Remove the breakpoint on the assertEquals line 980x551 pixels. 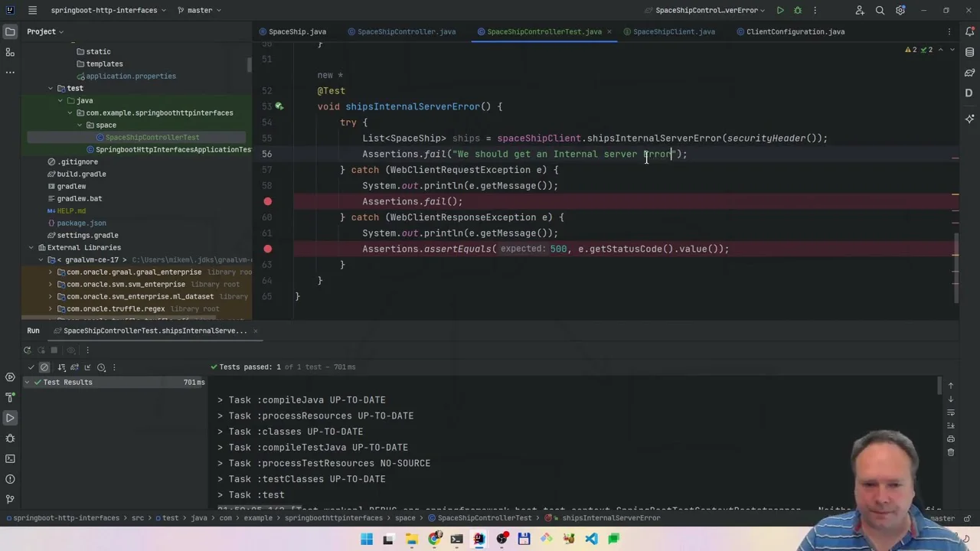pyautogui.click(x=267, y=249)
